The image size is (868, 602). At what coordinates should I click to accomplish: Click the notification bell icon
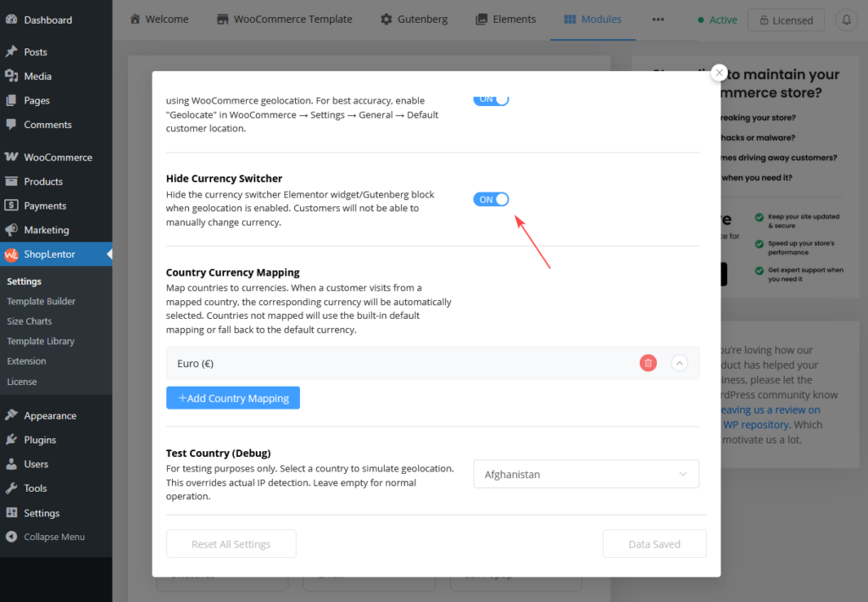tap(845, 20)
